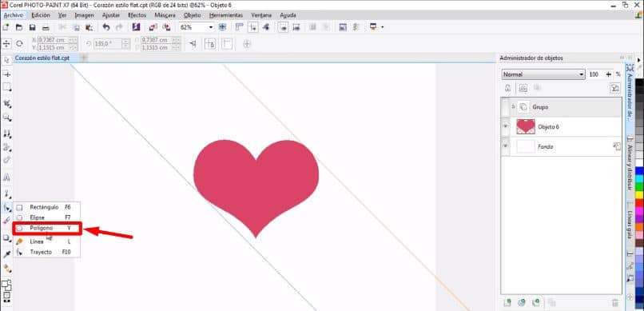The height and width of the screenshot is (311, 644).
Task: Open the application launcher dropdown arrow
Action: coord(383,27)
